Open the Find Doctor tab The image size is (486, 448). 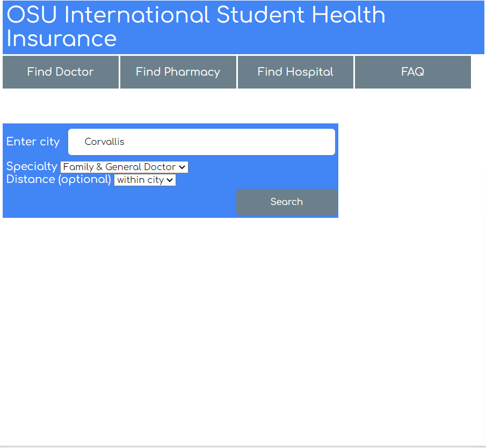tap(61, 72)
